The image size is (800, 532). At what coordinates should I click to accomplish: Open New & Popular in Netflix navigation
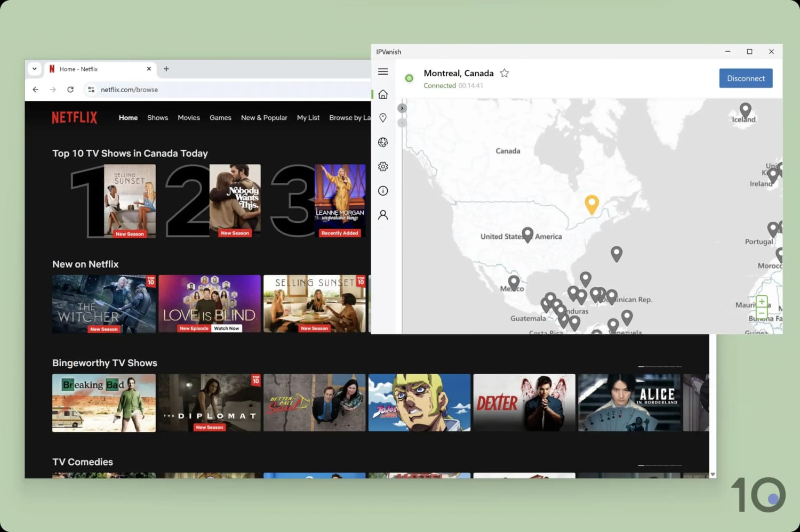(x=264, y=118)
